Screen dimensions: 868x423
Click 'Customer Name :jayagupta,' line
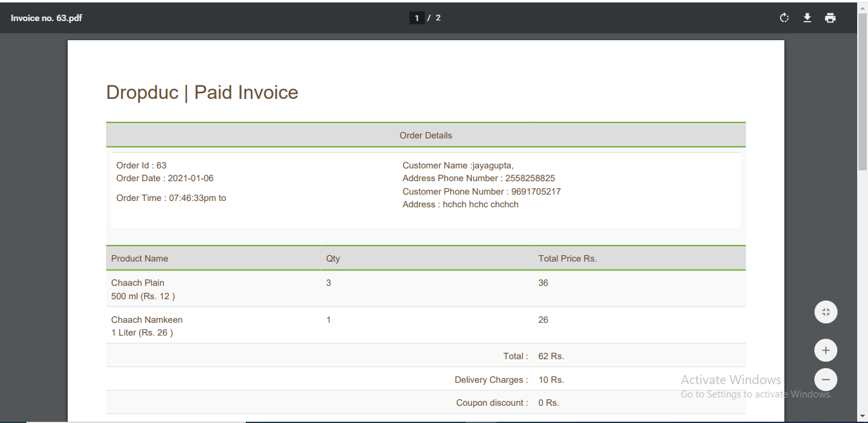[x=458, y=165]
